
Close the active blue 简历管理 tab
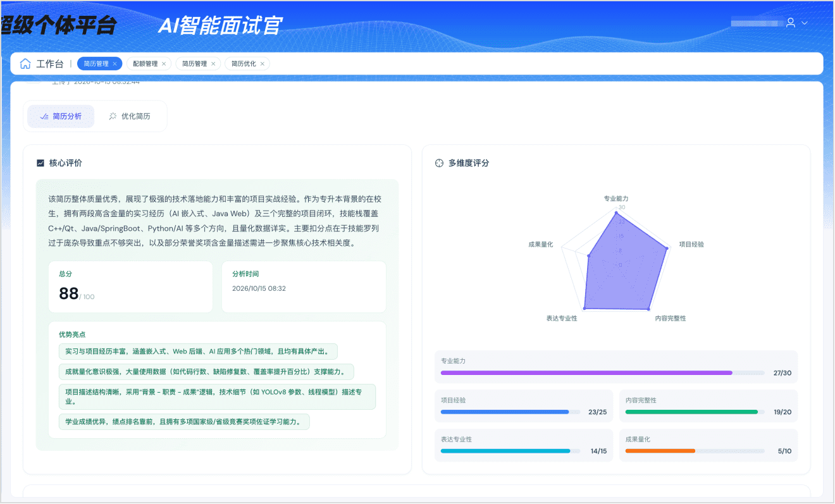[x=114, y=64]
